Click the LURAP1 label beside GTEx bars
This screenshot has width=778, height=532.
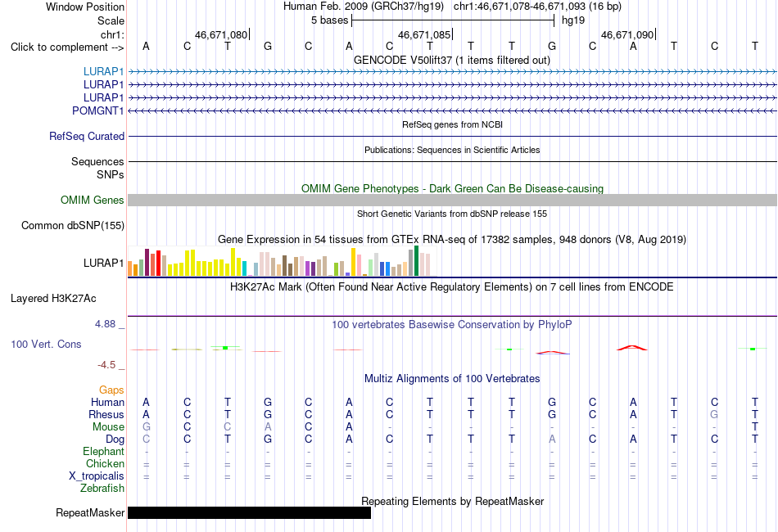tap(103, 263)
